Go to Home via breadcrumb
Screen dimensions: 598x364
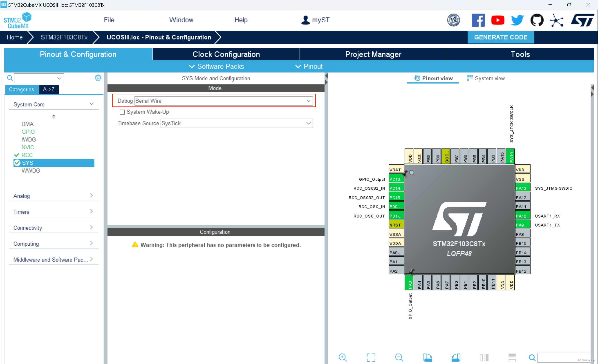pyautogui.click(x=14, y=37)
